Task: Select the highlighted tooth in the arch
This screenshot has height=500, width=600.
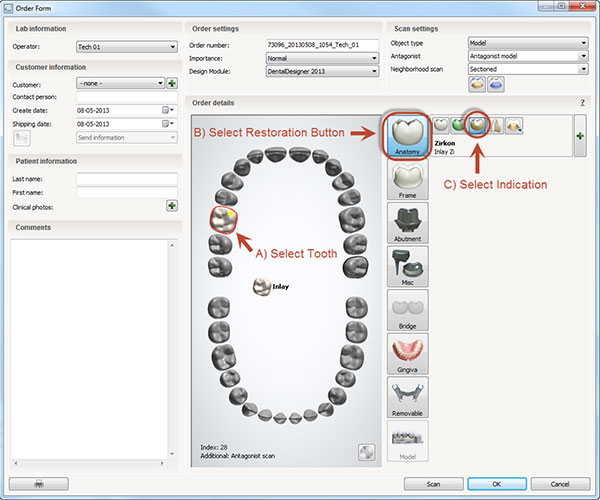Action: click(x=222, y=218)
